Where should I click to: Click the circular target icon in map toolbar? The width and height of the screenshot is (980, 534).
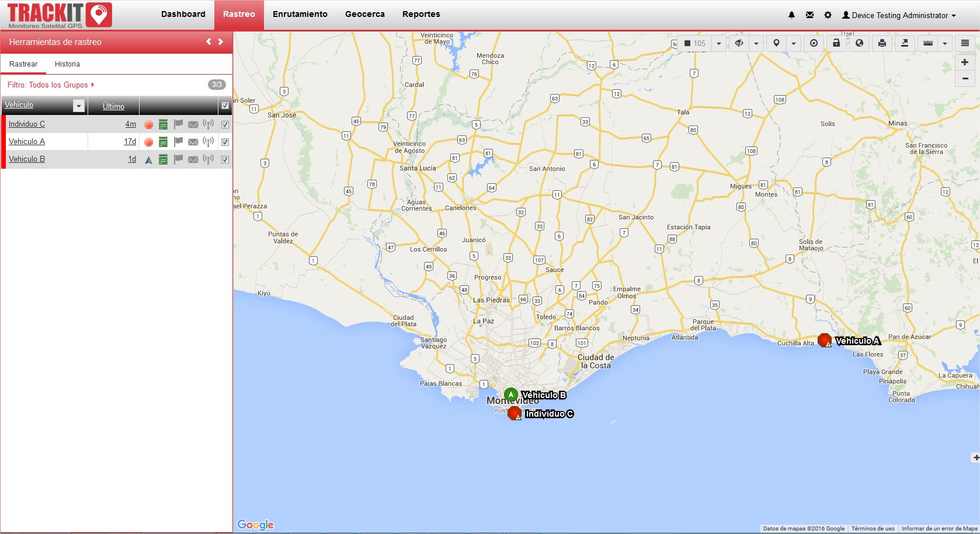pyautogui.click(x=814, y=43)
